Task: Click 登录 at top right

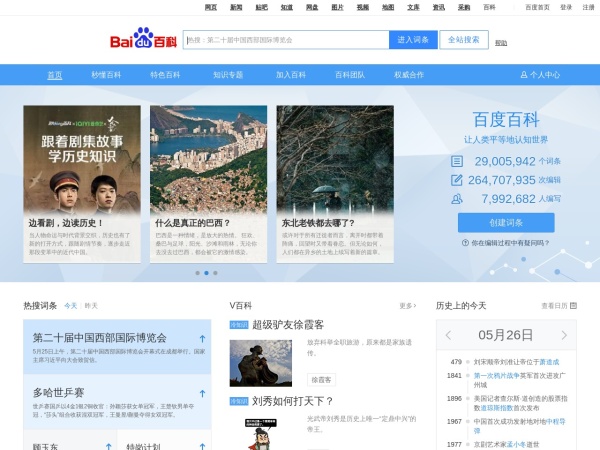Action: pos(566,7)
